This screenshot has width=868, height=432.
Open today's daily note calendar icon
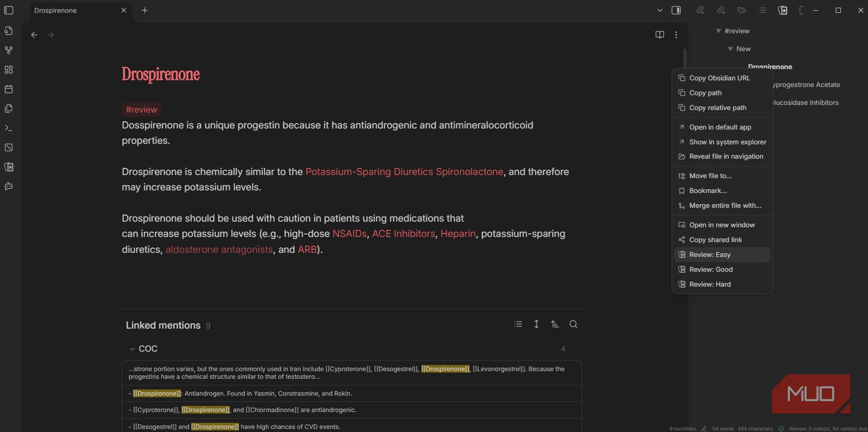(9, 89)
